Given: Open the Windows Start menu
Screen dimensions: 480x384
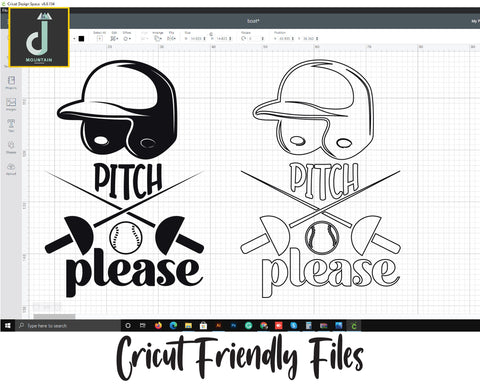Looking at the screenshot, I should point(8,325).
